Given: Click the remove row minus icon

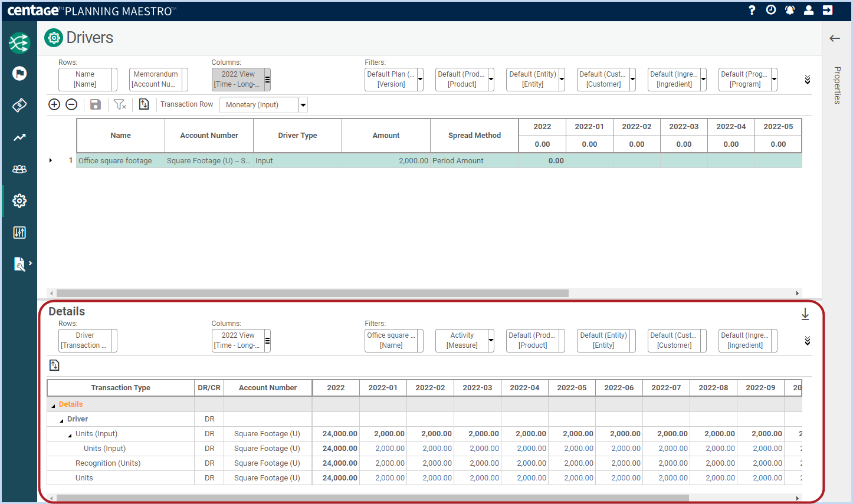Looking at the screenshot, I should click(71, 104).
